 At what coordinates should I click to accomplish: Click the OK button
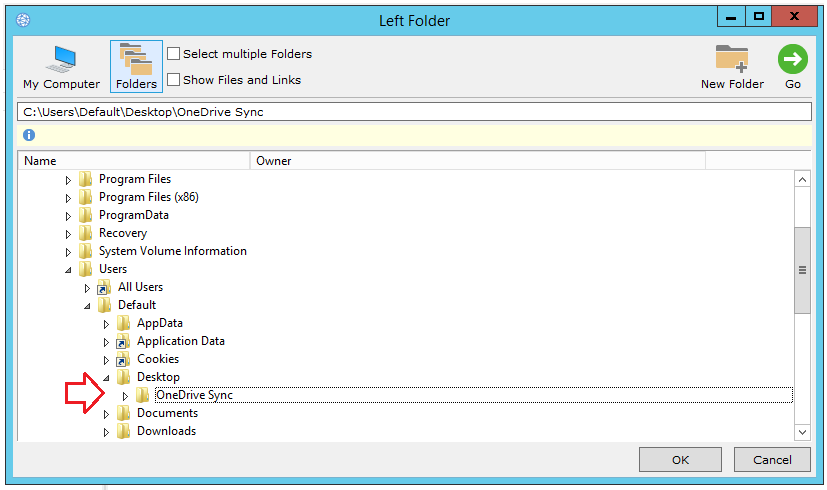coord(681,460)
